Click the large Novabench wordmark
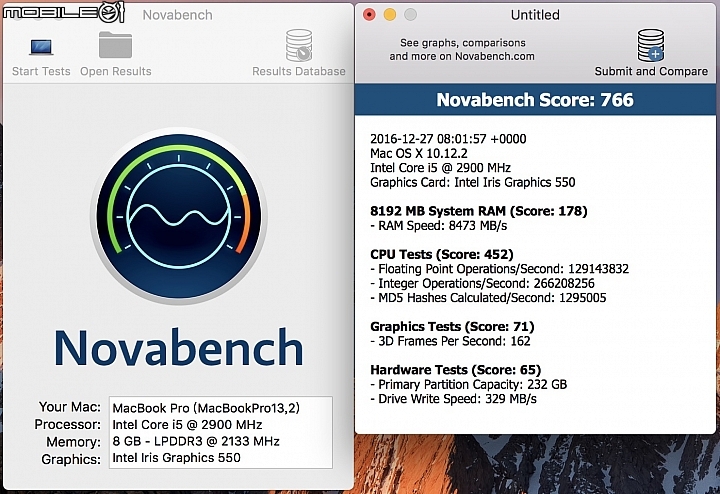This screenshot has height=494, width=720. [179, 347]
